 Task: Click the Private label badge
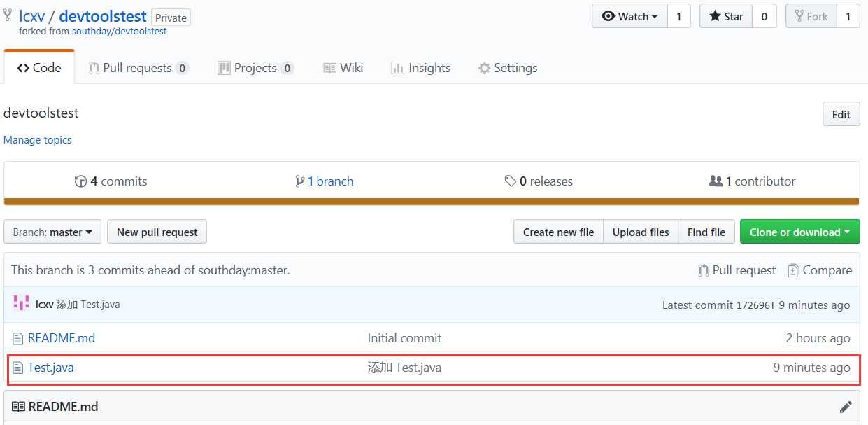171,18
